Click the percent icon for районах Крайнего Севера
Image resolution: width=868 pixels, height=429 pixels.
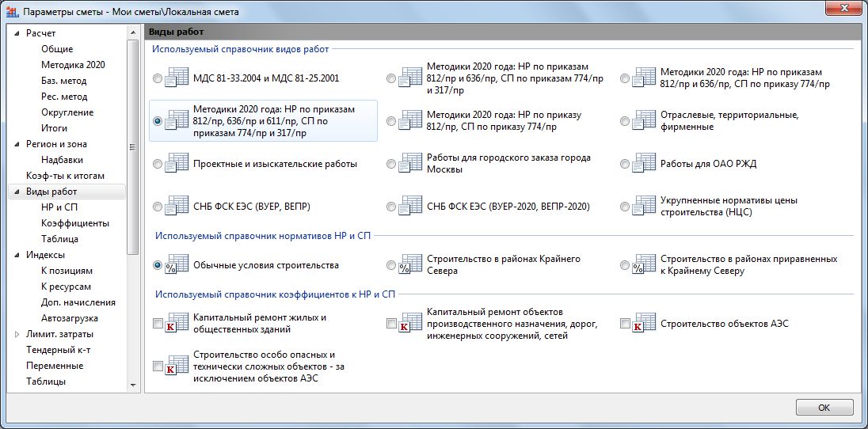point(411,264)
